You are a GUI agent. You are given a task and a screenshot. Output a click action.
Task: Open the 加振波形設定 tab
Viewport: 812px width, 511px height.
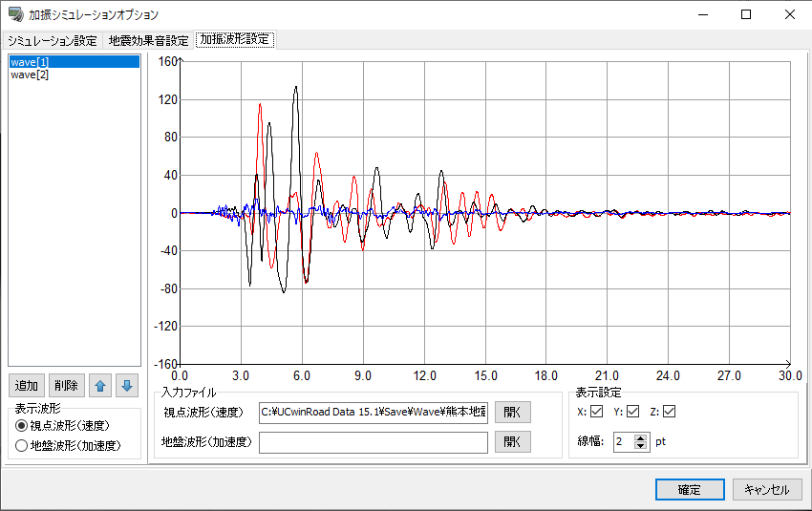235,39
